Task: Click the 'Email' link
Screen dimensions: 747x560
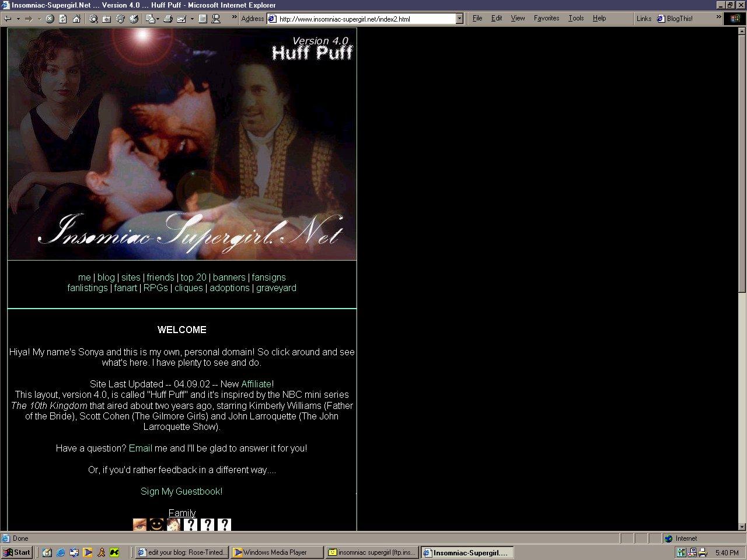Action: tap(141, 449)
